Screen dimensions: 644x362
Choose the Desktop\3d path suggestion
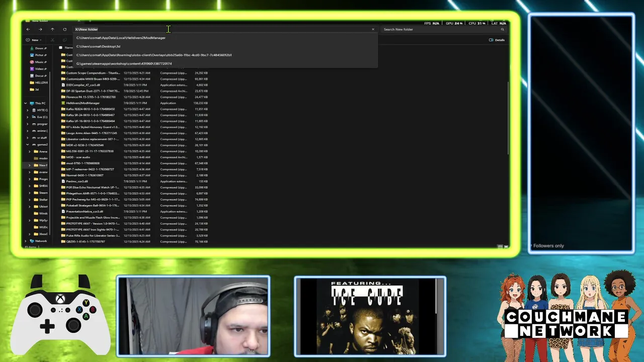coord(225,46)
